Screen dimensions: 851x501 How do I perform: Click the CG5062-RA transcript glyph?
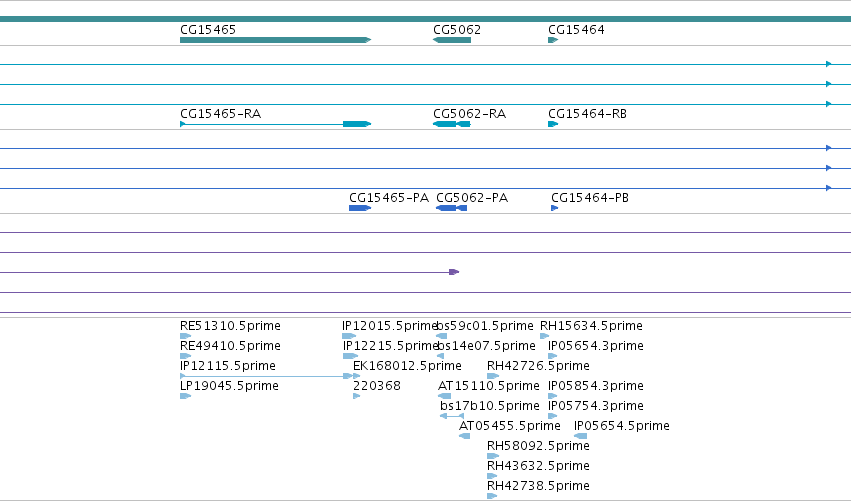click(452, 124)
